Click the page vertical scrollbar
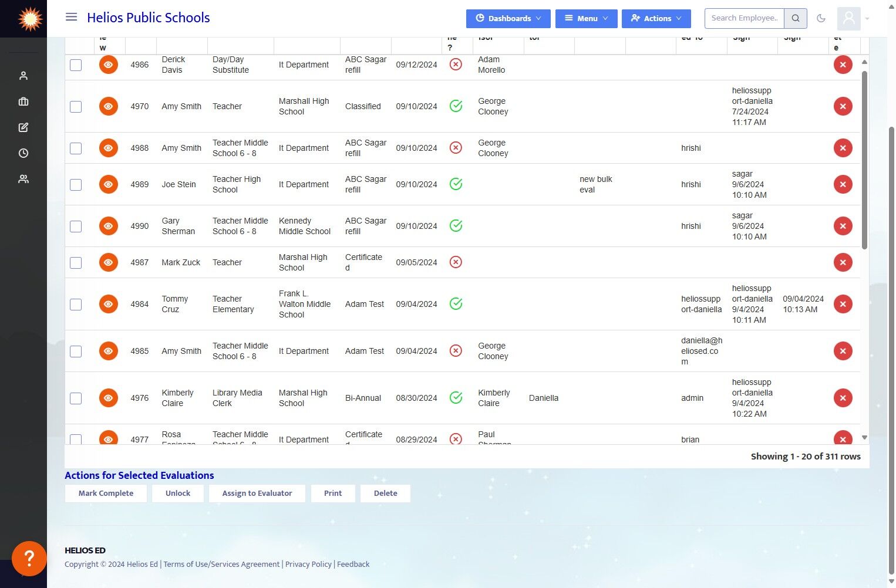The image size is (896, 588). pyautogui.click(x=891, y=349)
